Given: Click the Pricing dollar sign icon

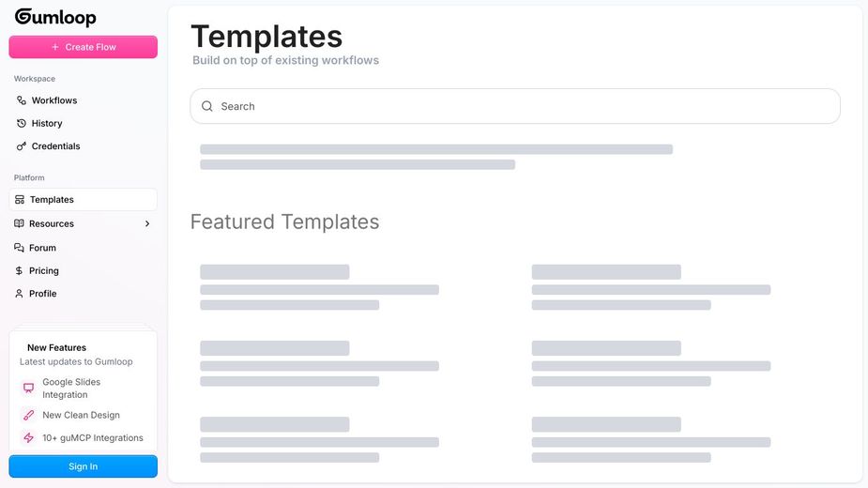Looking at the screenshot, I should tap(20, 271).
